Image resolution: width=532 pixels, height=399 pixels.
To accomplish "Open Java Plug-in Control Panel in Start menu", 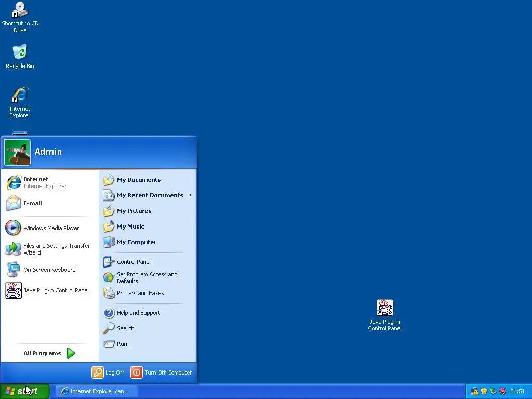I will [49, 290].
